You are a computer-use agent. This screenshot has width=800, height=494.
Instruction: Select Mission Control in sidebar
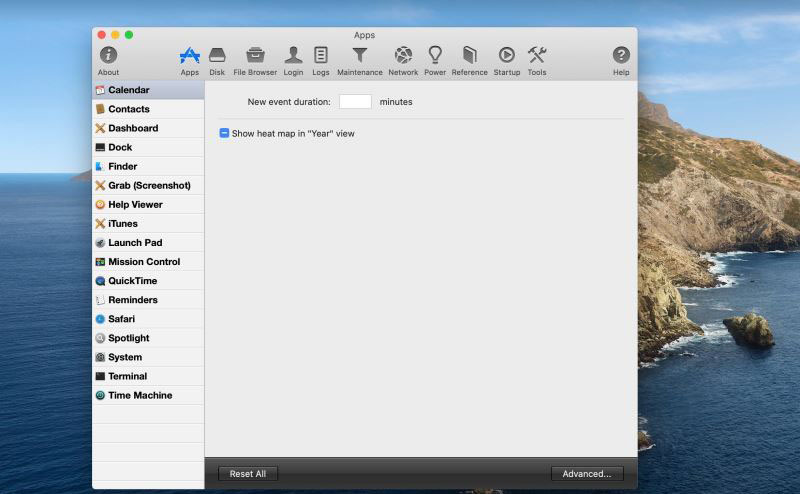pyautogui.click(x=144, y=262)
